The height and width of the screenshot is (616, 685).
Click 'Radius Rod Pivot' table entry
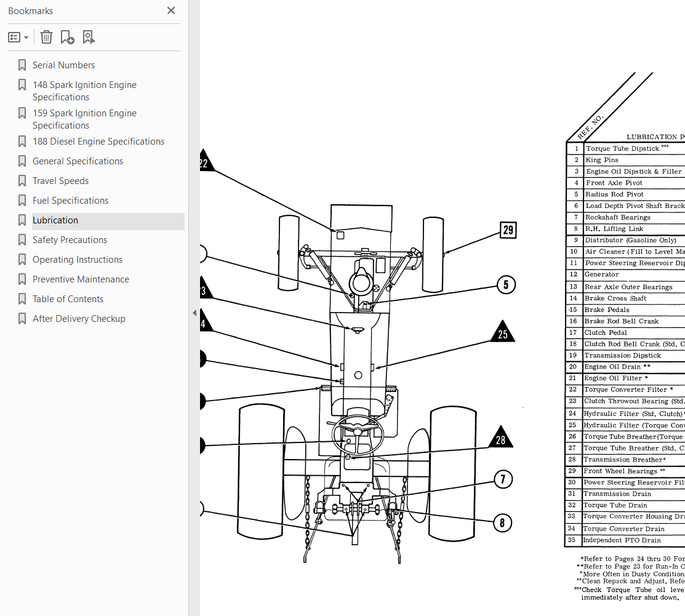point(614,194)
